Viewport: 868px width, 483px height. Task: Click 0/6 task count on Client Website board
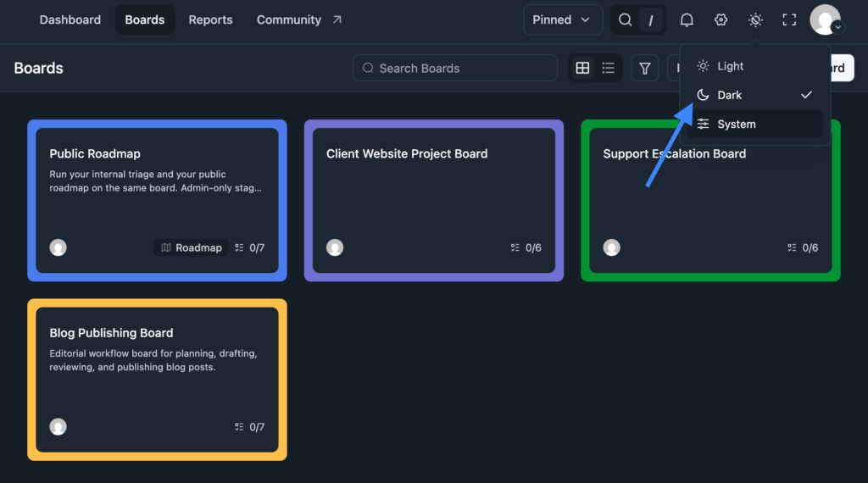(x=526, y=248)
